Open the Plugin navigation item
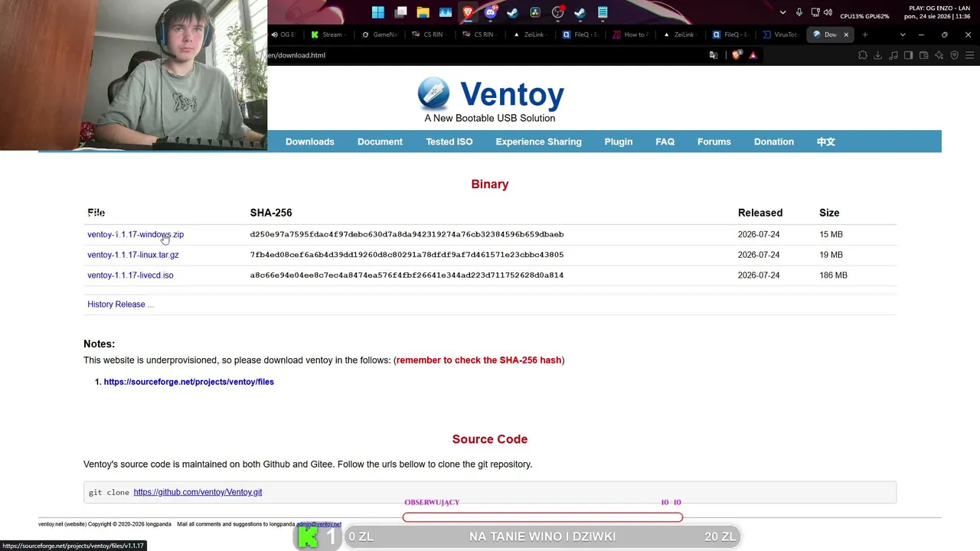 point(619,142)
